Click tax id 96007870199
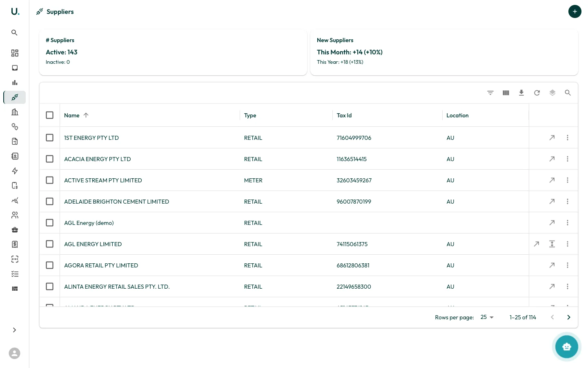Screen dimensions: 588x368 click(x=354, y=202)
